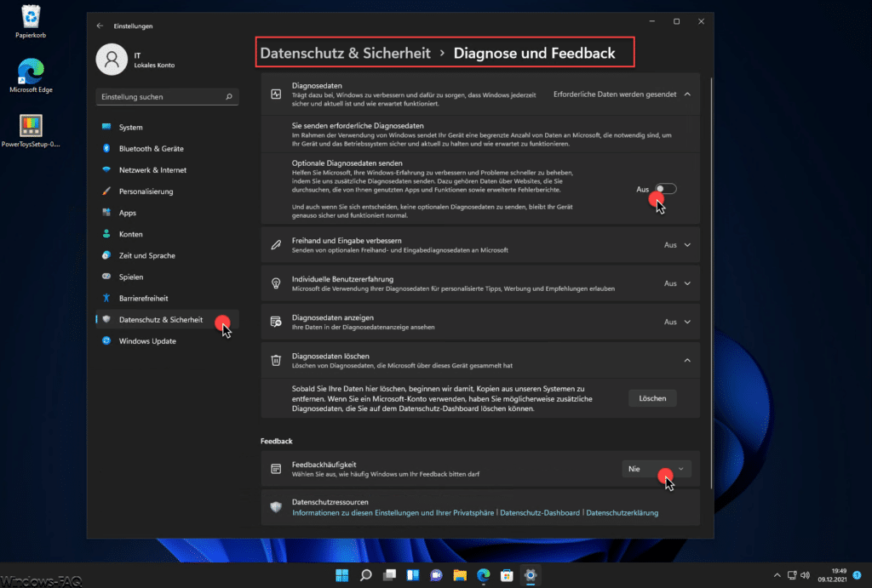This screenshot has height=588, width=872.
Task: Open the network tray icon
Action: 792,575
